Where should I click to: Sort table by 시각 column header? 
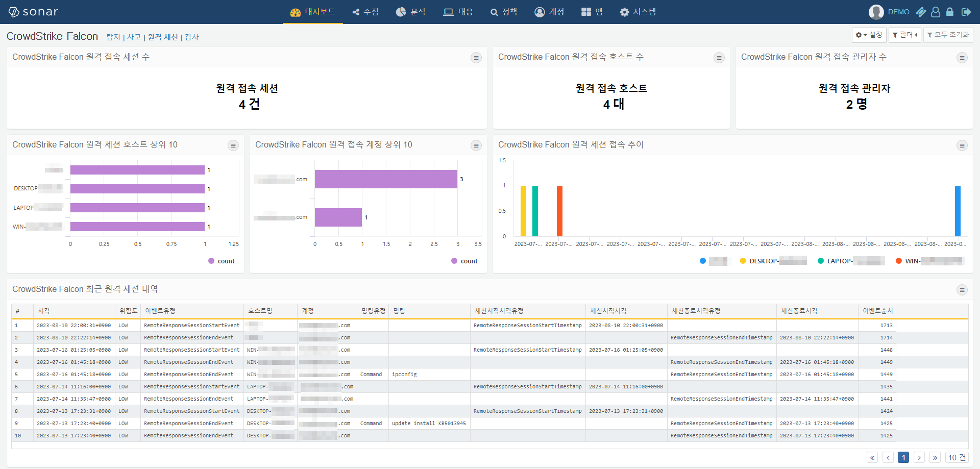pyautogui.click(x=75, y=311)
